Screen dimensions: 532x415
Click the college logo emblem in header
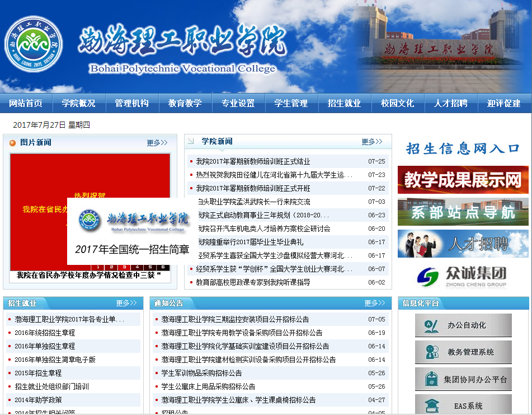click(34, 44)
